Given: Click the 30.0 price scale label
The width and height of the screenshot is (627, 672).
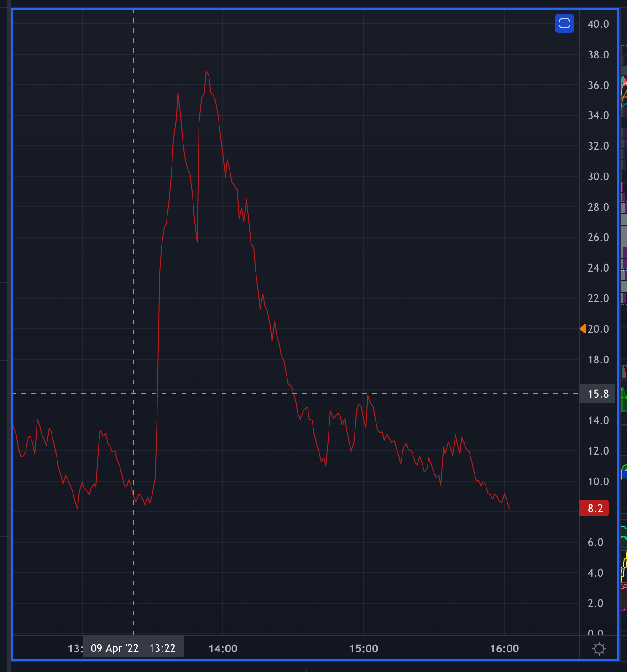Looking at the screenshot, I should click(598, 177).
